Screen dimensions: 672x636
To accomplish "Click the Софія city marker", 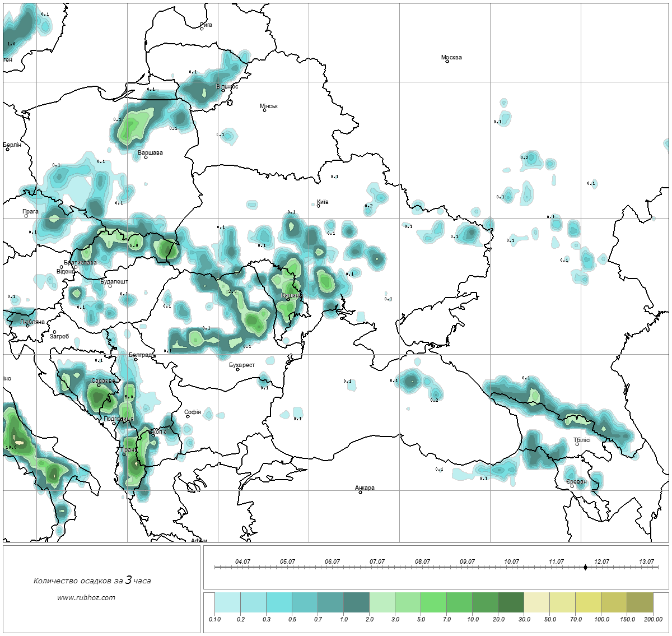I will [188, 416].
